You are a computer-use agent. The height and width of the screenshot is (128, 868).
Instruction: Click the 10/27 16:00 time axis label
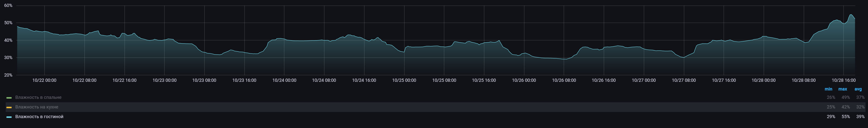click(724, 80)
